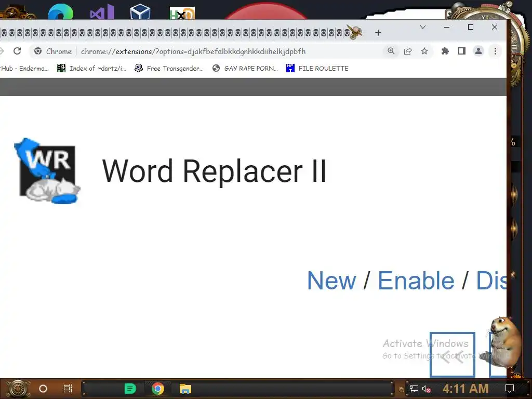Screen dimensions: 532x399
Task: Share this page via share icon
Action: (407, 51)
